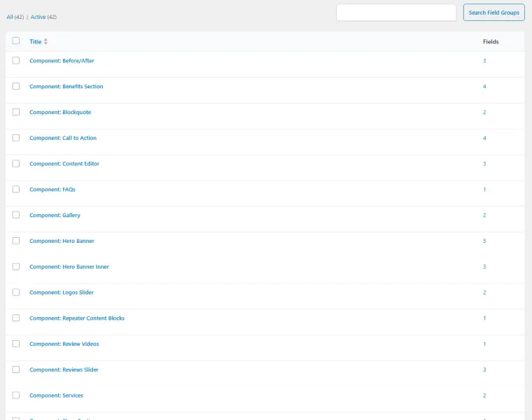Show the All (42) field groups filter

[15, 17]
